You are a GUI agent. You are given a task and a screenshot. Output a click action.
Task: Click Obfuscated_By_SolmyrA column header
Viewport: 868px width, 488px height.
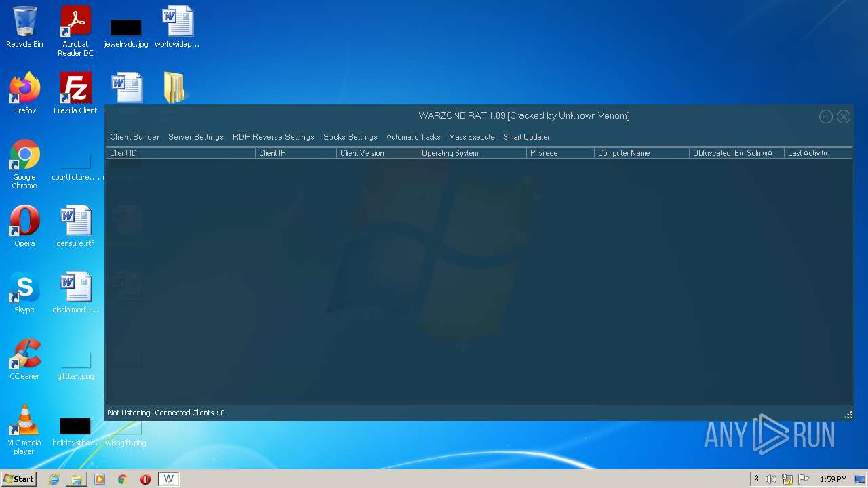point(736,153)
